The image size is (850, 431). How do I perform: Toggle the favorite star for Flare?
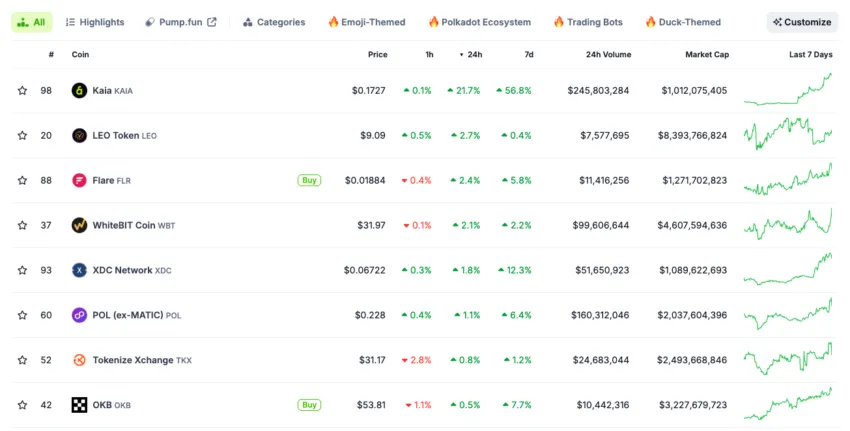coord(22,181)
